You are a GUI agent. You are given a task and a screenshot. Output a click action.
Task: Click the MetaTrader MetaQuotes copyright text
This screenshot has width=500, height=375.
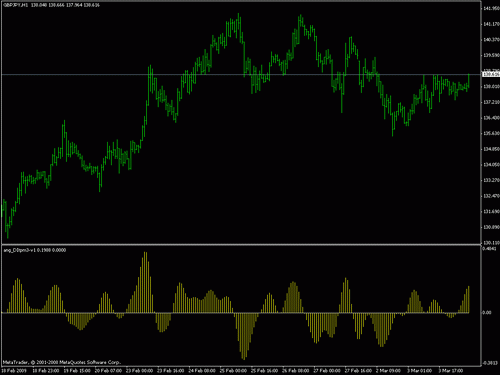click(x=62, y=362)
